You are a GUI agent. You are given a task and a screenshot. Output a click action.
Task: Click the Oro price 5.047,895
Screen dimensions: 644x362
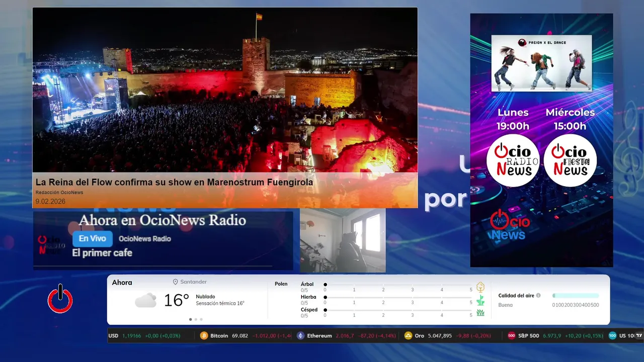(440, 336)
